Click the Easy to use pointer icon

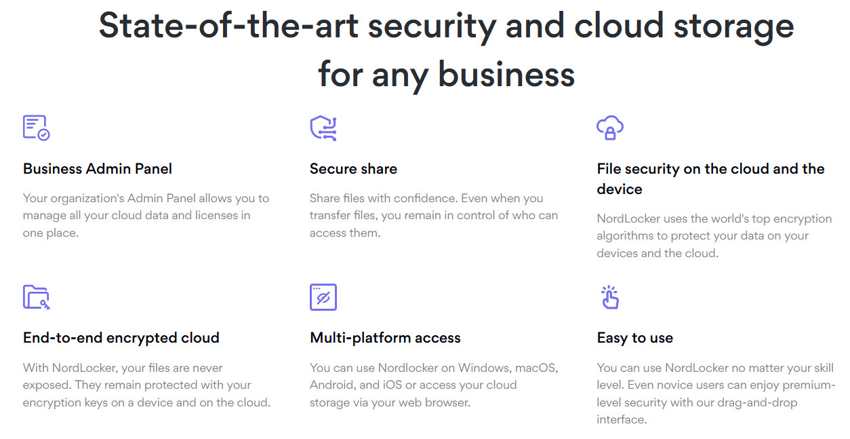click(610, 297)
